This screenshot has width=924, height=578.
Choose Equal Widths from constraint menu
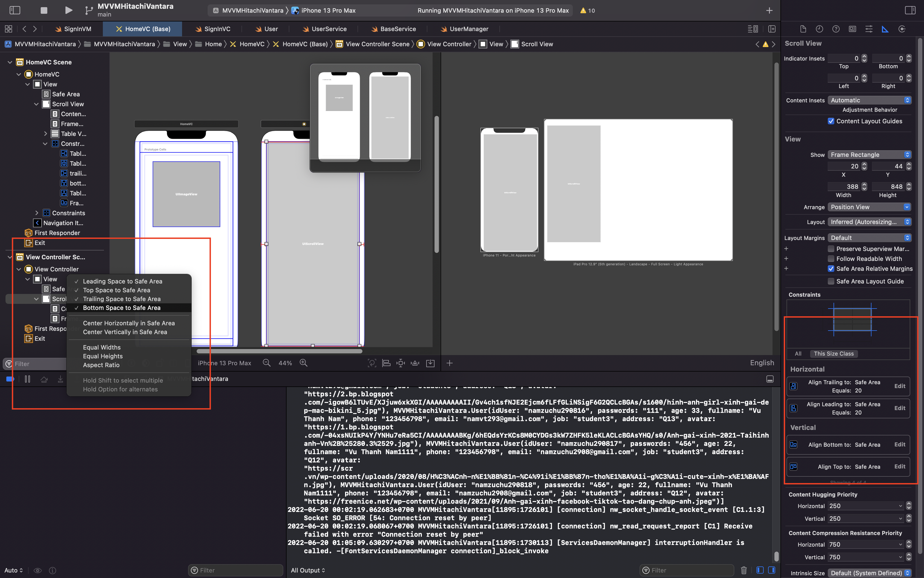(129, 347)
